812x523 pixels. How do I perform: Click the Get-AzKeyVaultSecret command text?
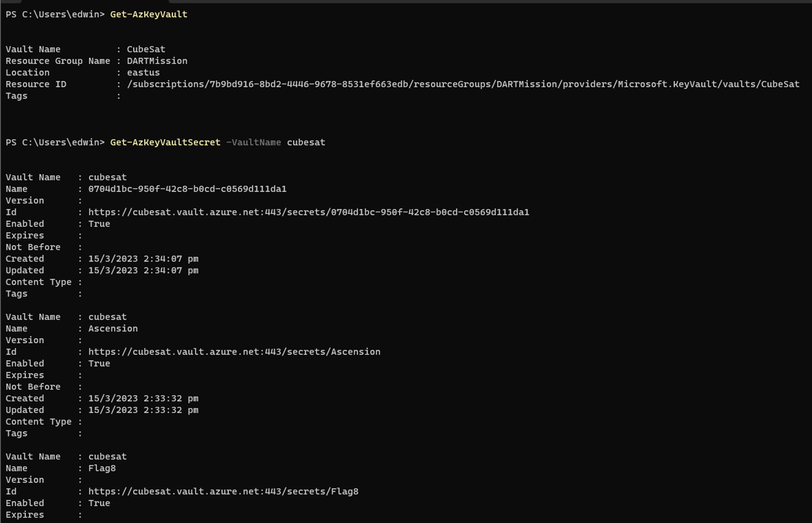(165, 142)
